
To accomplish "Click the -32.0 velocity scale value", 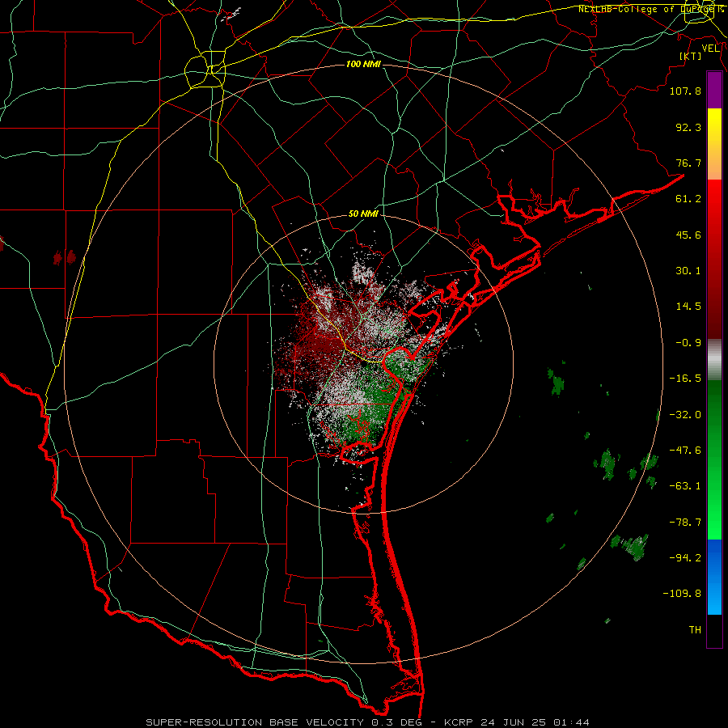I will click(x=685, y=415).
